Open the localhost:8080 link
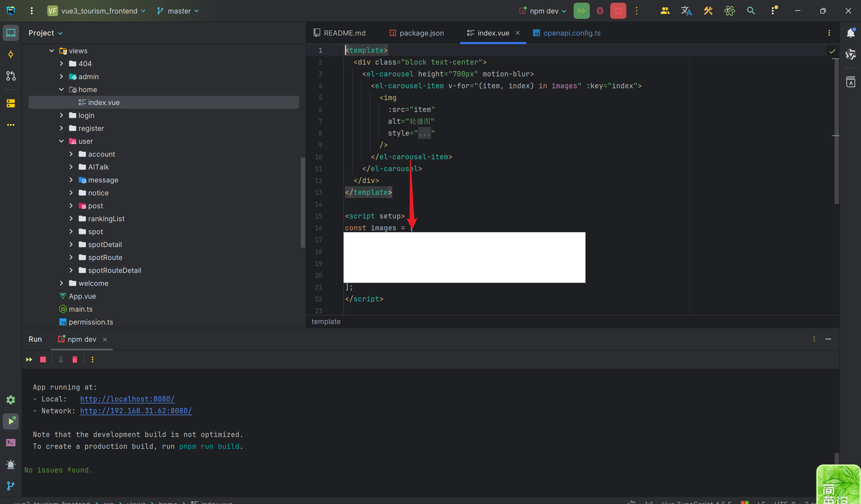Image resolution: width=861 pixels, height=504 pixels. [127, 399]
